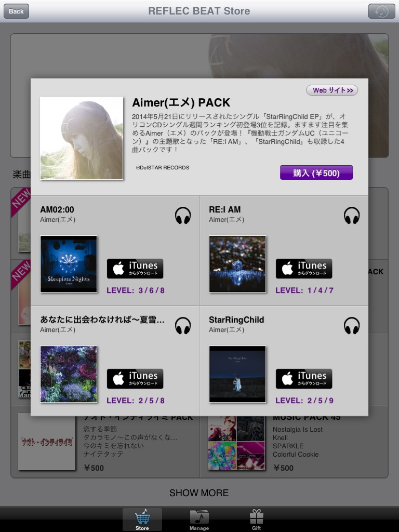Tap the iTunes download badge for RE:I AM
The width and height of the screenshot is (399, 532).
point(303,269)
